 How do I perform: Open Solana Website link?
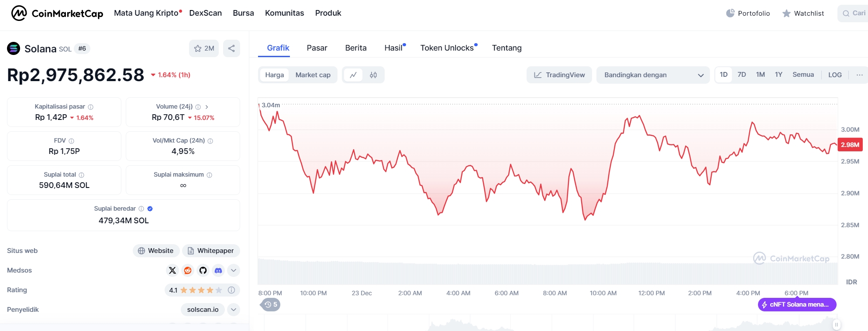coord(156,251)
